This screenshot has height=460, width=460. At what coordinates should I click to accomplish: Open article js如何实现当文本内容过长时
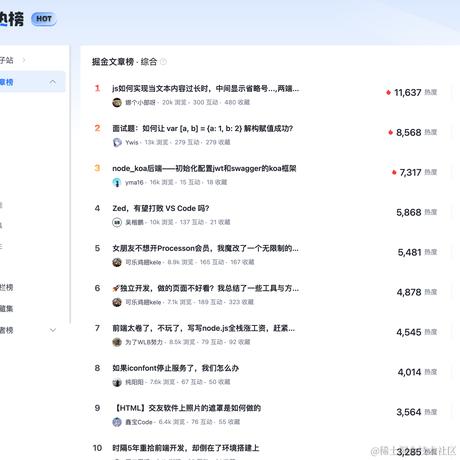click(205, 88)
